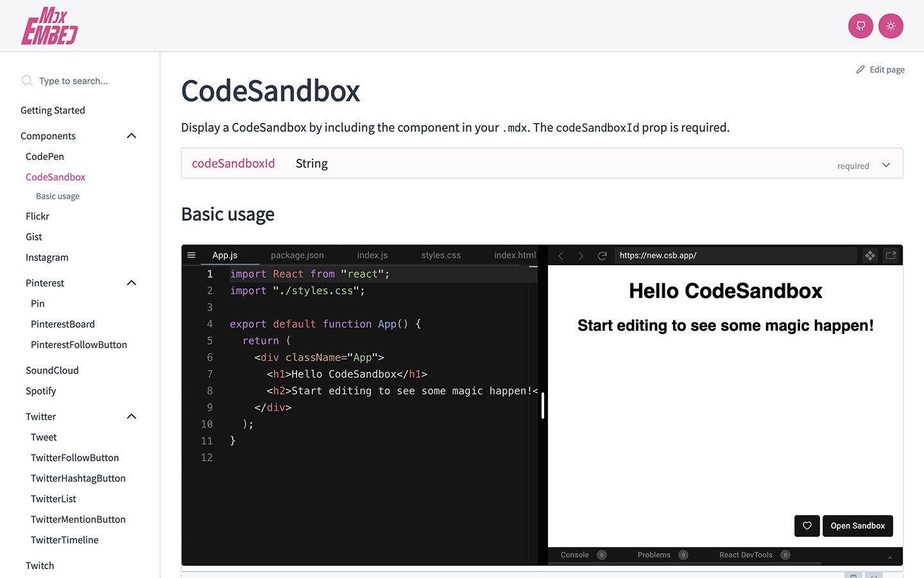Open the PinterestBoard page
924x578 pixels.
pos(63,324)
